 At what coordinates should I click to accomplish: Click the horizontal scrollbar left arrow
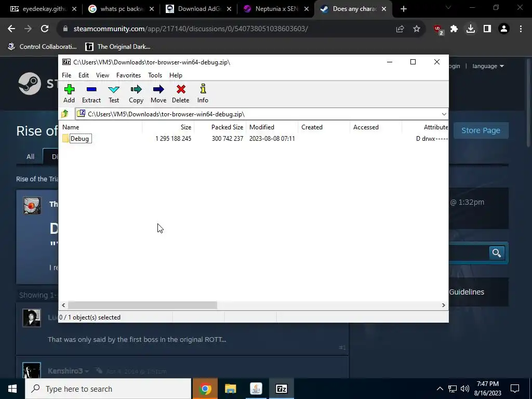click(63, 305)
